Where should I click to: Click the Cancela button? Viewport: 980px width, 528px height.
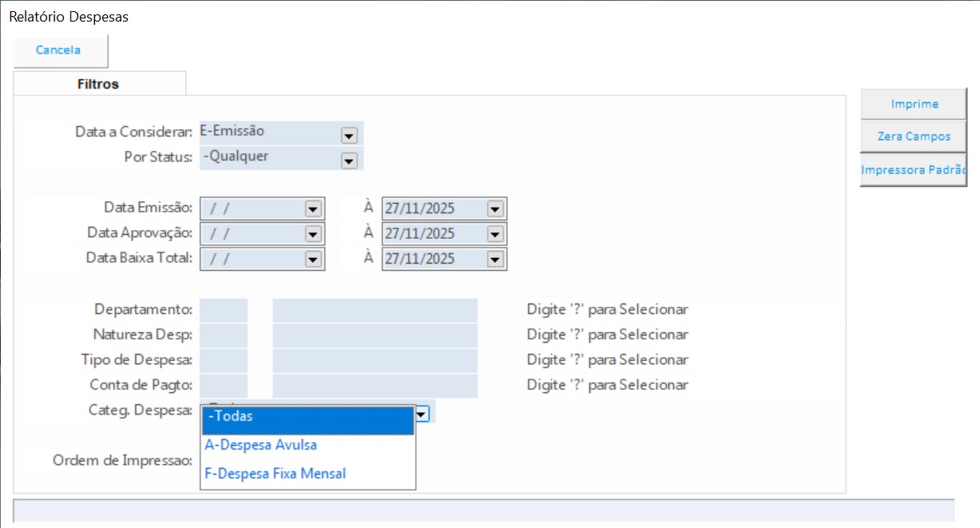(60, 50)
